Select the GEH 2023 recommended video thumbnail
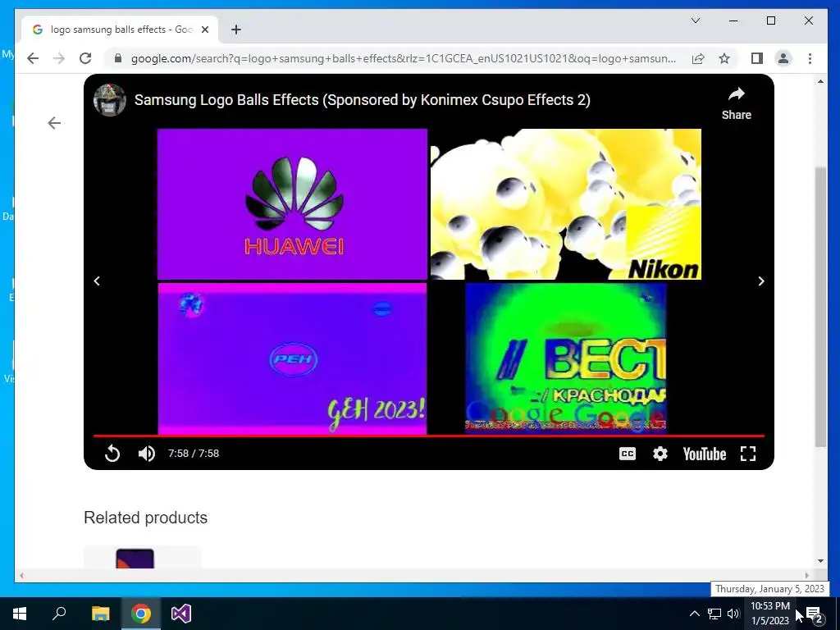Image resolution: width=840 pixels, height=630 pixels. 293,359
